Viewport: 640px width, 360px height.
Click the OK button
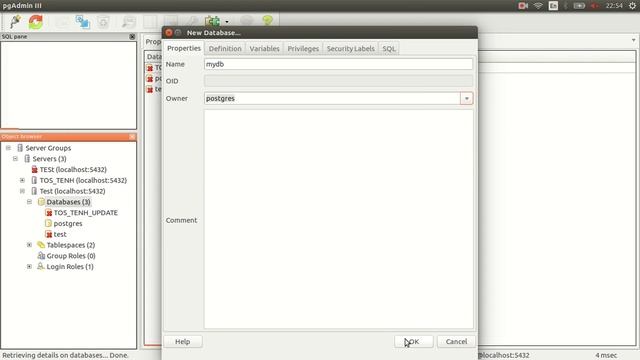[413, 342]
